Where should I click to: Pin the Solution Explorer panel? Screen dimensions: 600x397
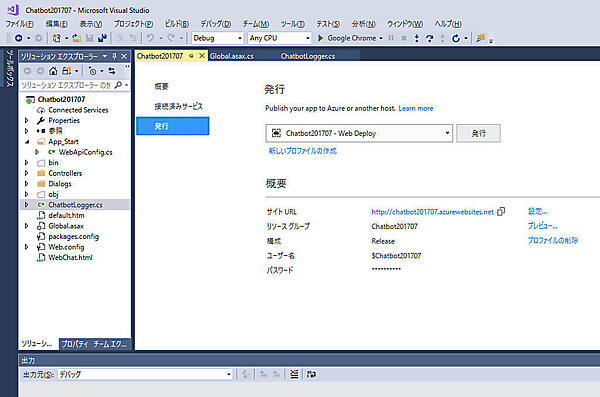114,56
